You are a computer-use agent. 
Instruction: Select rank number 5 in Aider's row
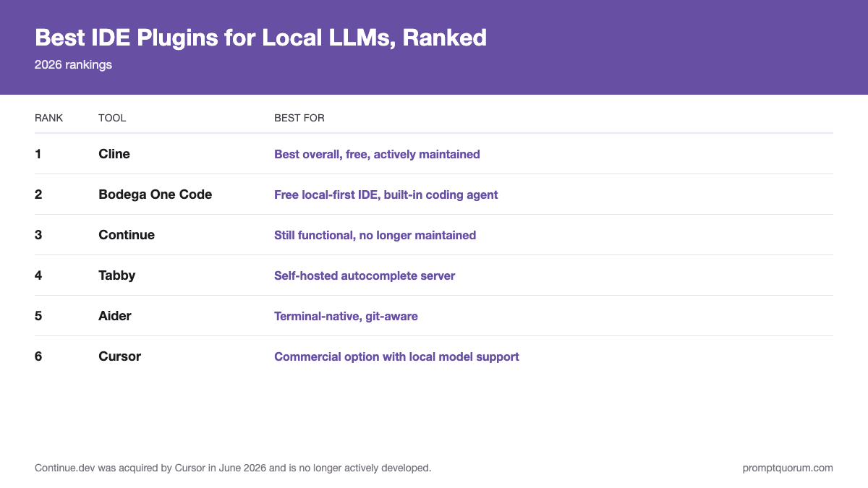click(x=38, y=316)
